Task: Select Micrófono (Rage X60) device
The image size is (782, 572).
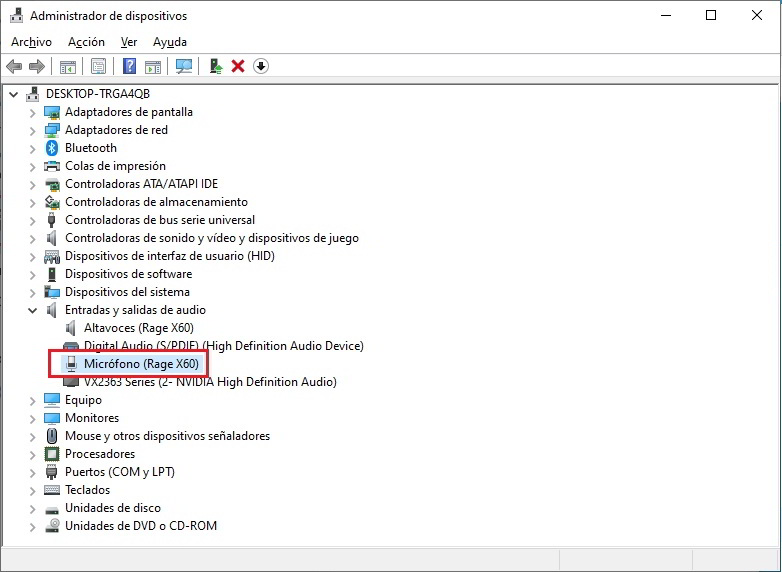Action: 140,364
